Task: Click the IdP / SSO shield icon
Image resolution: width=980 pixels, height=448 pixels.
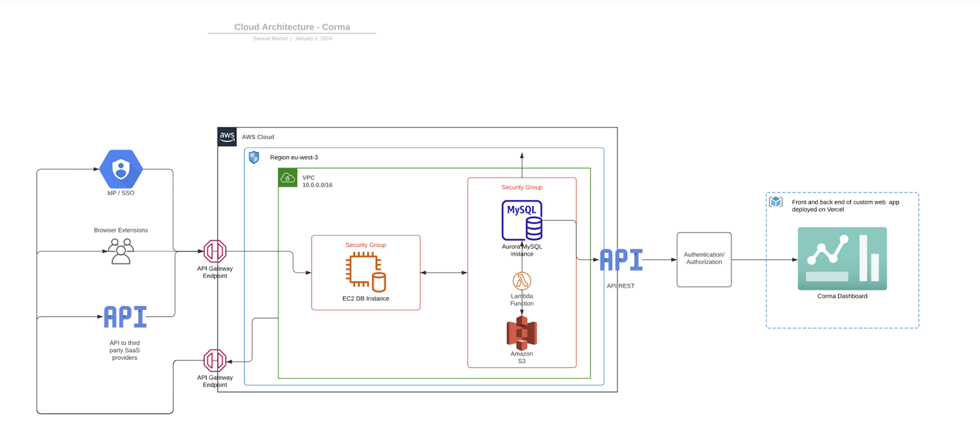Action: [x=121, y=169]
